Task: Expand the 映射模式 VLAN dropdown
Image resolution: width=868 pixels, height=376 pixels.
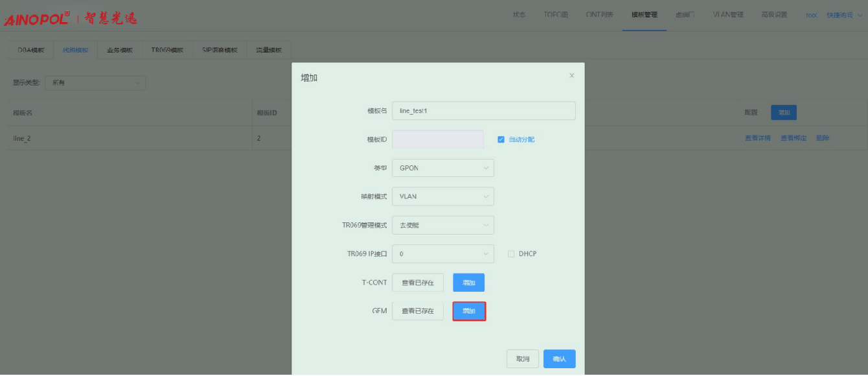Action: click(443, 196)
